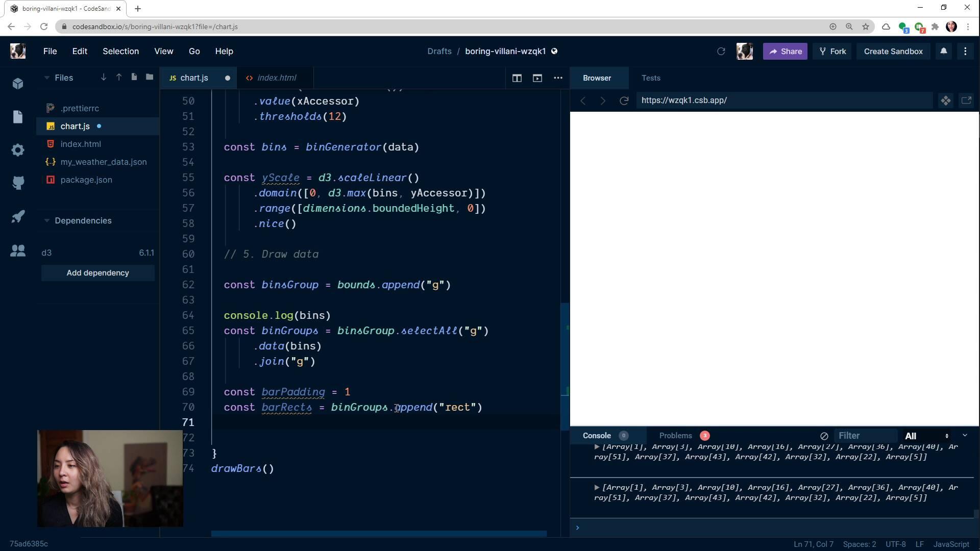Click the chart.js filename in sidebar
Screen dimensions: 980x551
click(x=75, y=126)
